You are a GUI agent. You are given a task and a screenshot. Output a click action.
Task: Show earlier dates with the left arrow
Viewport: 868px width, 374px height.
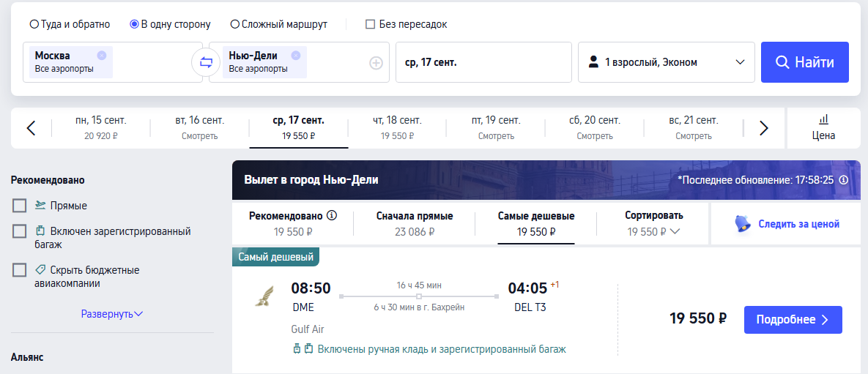click(31, 128)
